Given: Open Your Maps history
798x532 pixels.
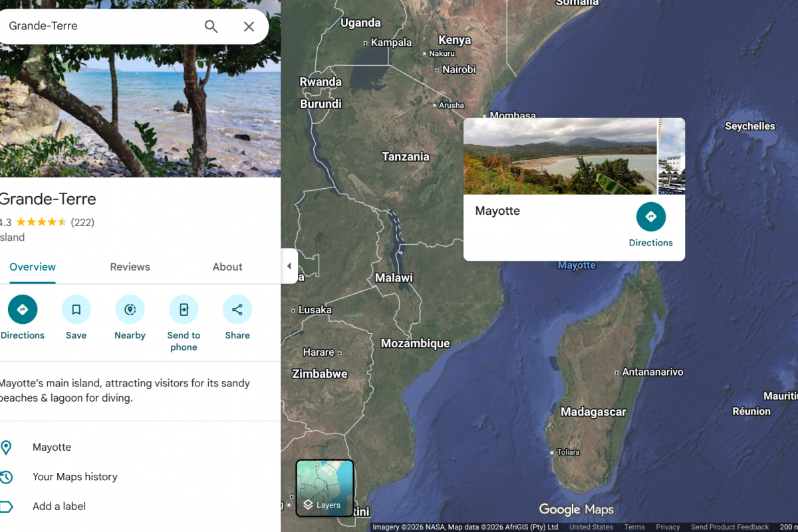Looking at the screenshot, I should 74,477.
